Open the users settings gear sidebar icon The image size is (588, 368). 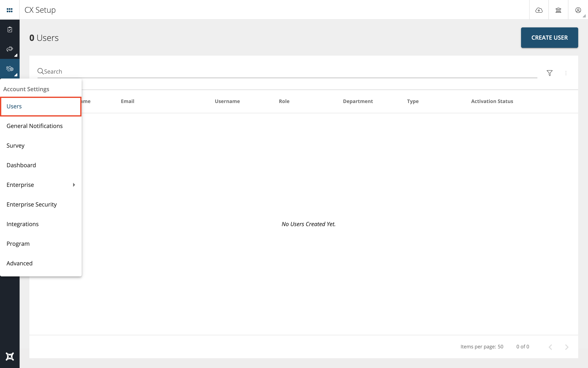[10, 69]
